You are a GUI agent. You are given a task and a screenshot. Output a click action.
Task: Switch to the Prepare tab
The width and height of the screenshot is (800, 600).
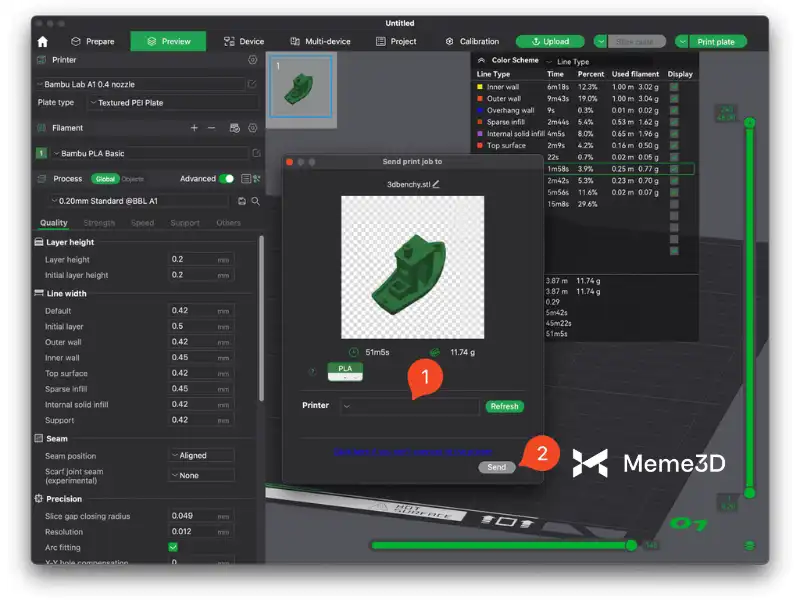[x=92, y=42]
